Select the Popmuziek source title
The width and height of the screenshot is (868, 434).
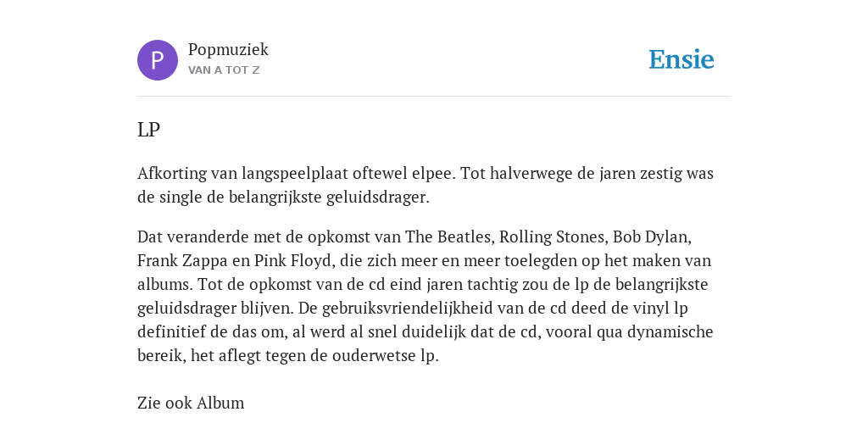(228, 49)
